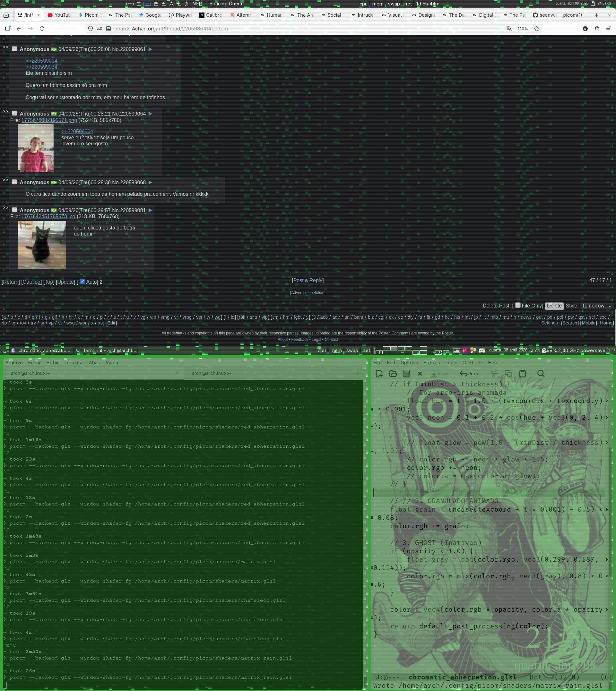
Task: Click the browser back arrow
Action: coord(19,29)
